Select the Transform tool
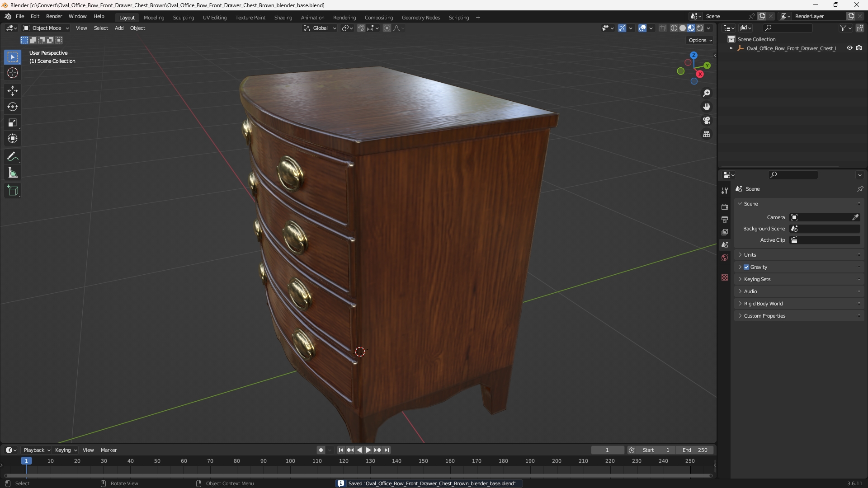The height and width of the screenshot is (488, 868). [13, 138]
